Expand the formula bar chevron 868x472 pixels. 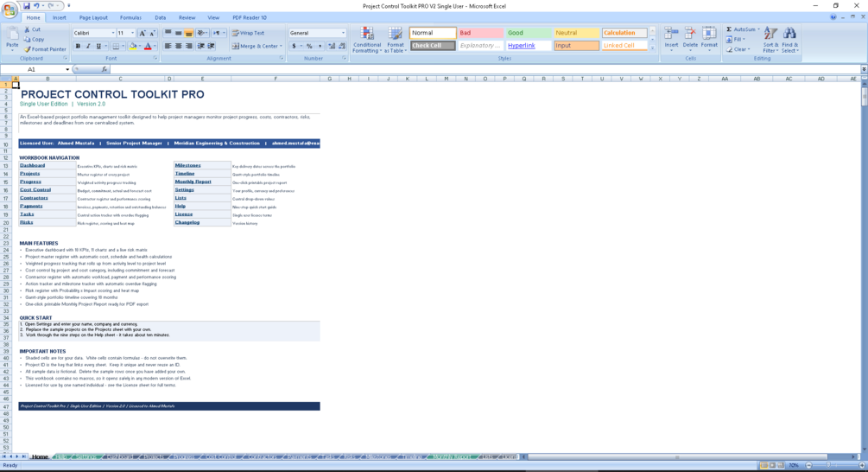click(x=864, y=69)
